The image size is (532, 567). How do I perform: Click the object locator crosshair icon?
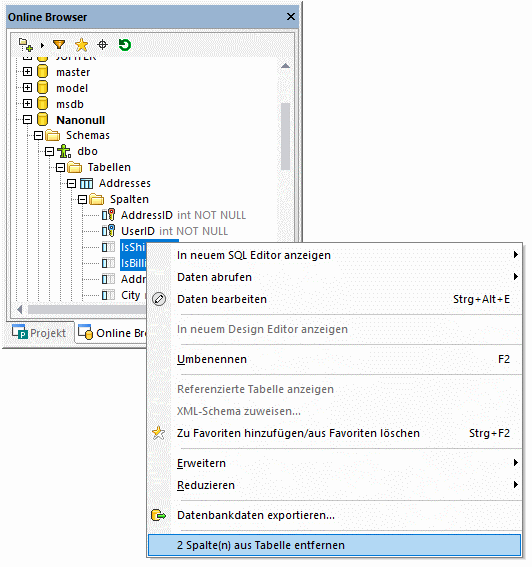click(103, 45)
